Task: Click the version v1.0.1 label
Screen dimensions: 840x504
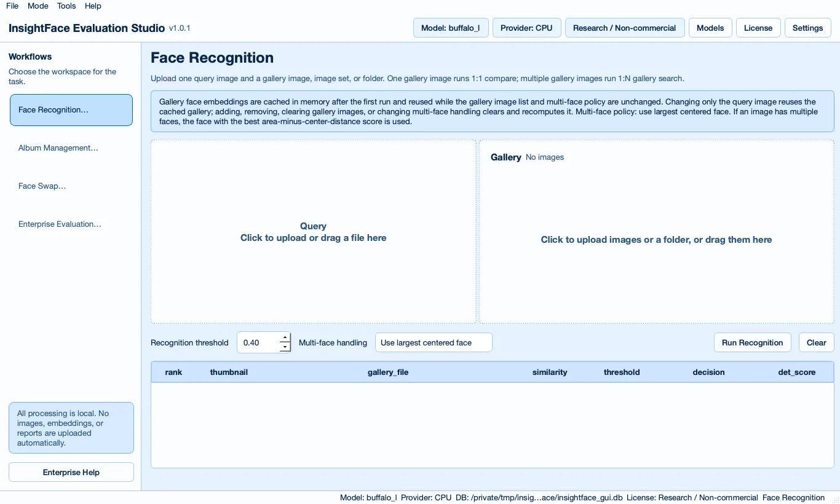Action: point(180,28)
